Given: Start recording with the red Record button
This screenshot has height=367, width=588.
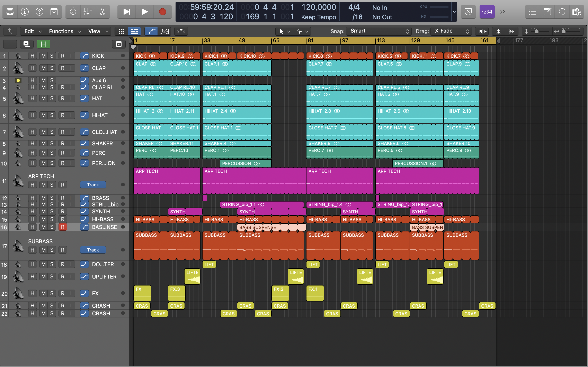Looking at the screenshot, I should coord(162,12).
